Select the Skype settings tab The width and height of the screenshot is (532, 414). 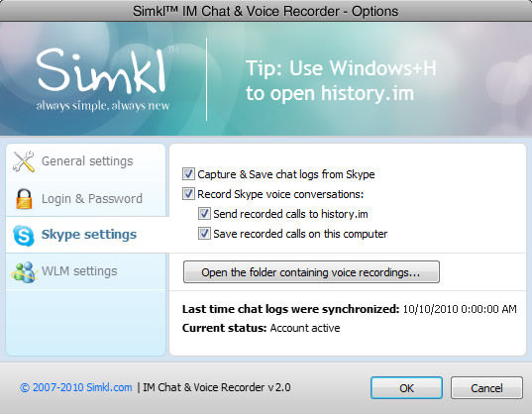86,235
